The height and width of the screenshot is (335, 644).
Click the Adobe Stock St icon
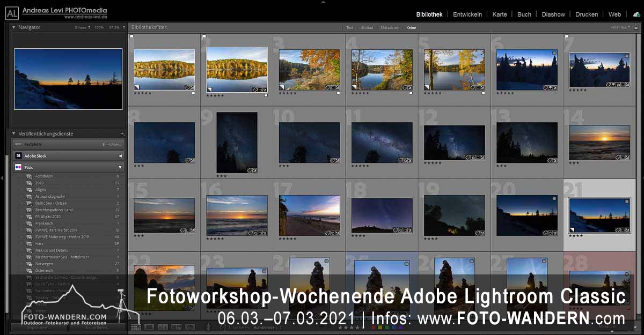tap(18, 155)
